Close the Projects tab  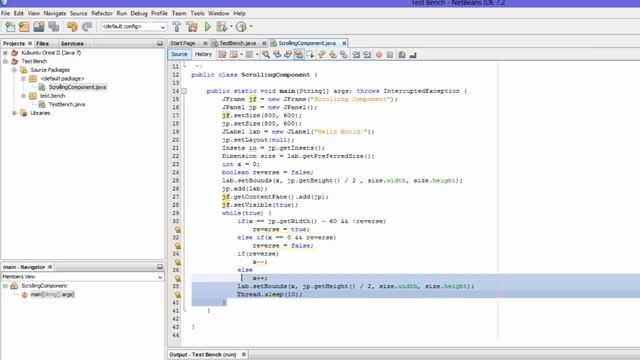tap(30, 43)
